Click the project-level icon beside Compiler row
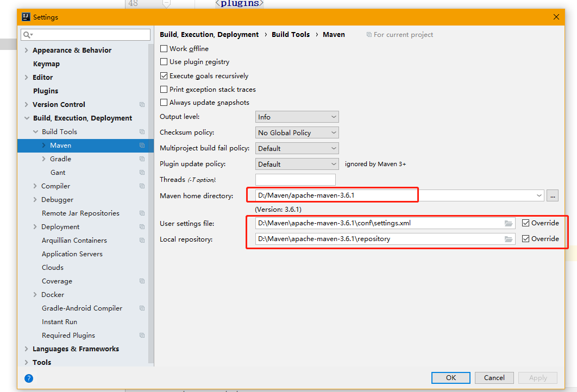 pyautogui.click(x=142, y=186)
